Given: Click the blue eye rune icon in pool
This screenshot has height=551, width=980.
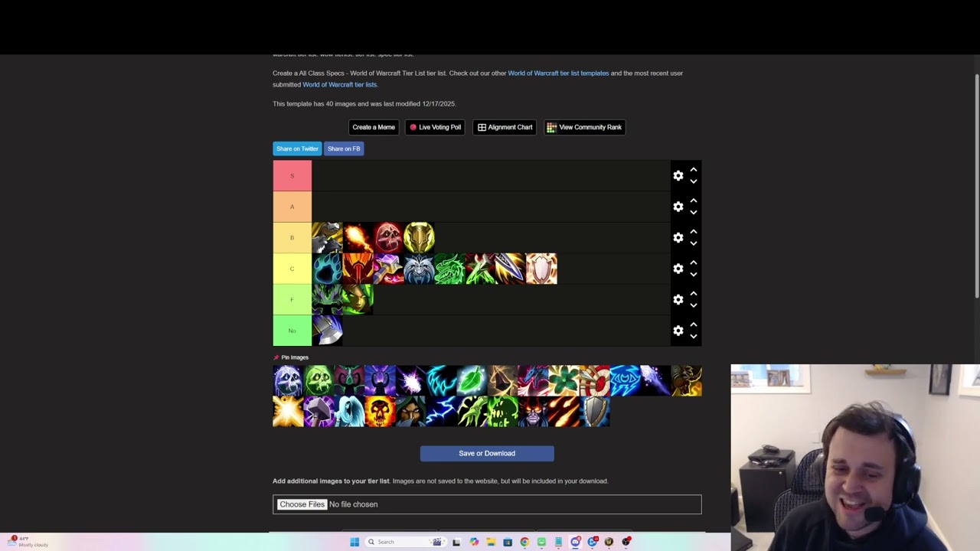Looking at the screenshot, I should 625,380.
